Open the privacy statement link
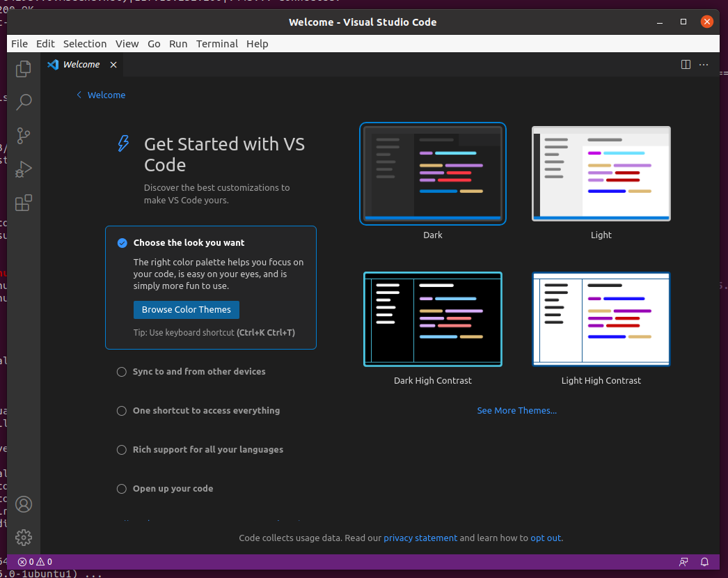 (420, 538)
